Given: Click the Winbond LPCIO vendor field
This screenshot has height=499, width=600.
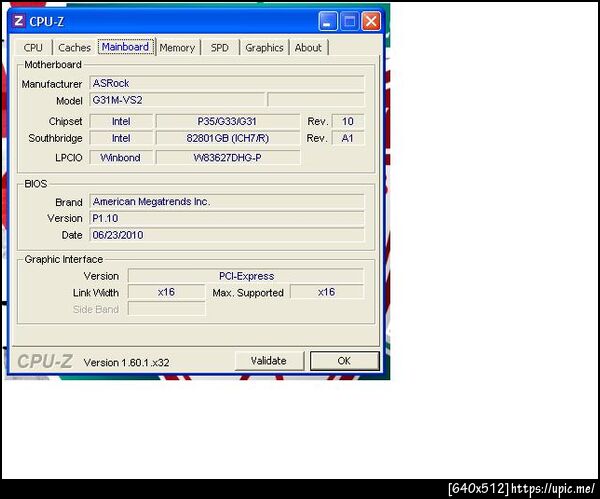Looking at the screenshot, I should point(121,157).
